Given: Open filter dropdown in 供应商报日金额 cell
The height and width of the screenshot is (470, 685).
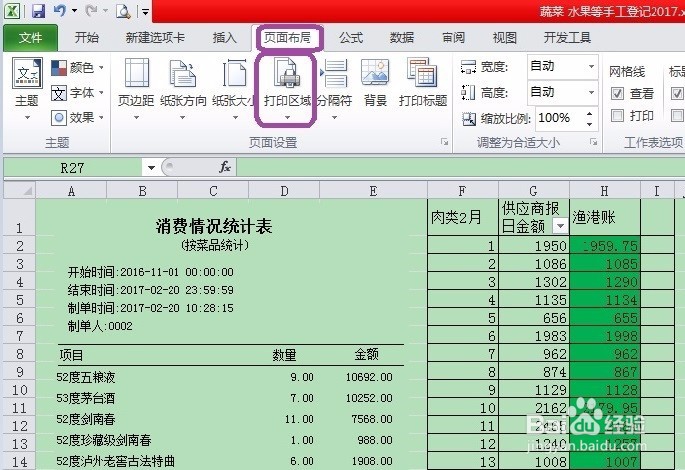Looking at the screenshot, I should click(x=560, y=226).
